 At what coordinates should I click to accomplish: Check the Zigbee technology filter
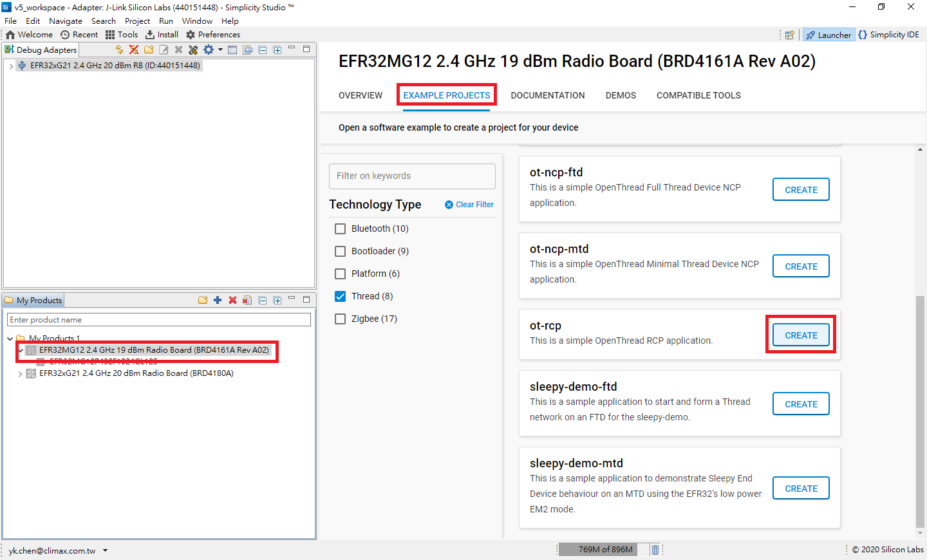point(340,319)
